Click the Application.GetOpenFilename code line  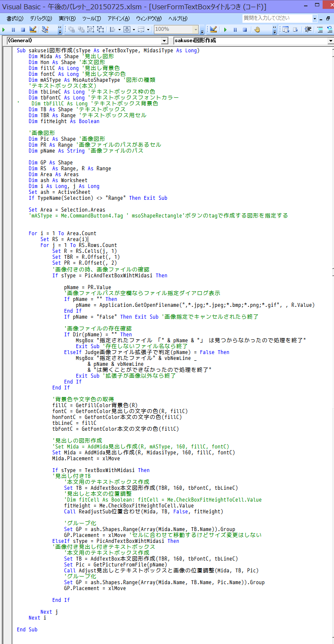pos(195,305)
